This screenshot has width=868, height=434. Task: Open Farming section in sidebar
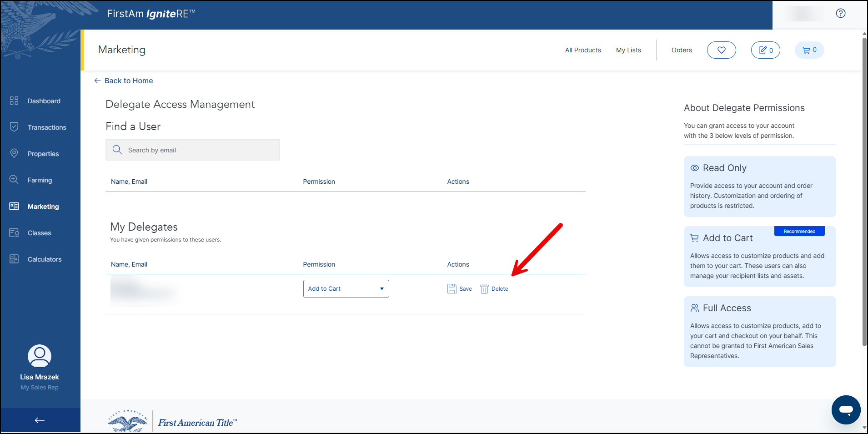tap(40, 180)
